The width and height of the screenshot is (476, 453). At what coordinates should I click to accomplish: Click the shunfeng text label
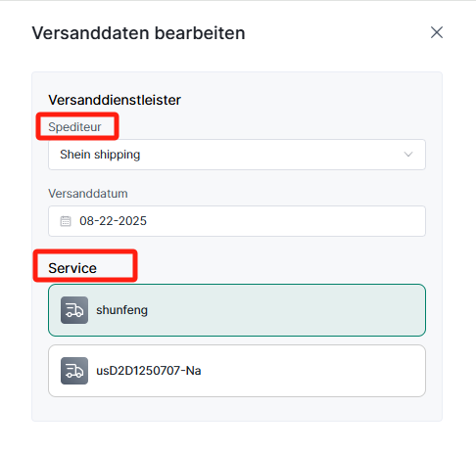[121, 310]
